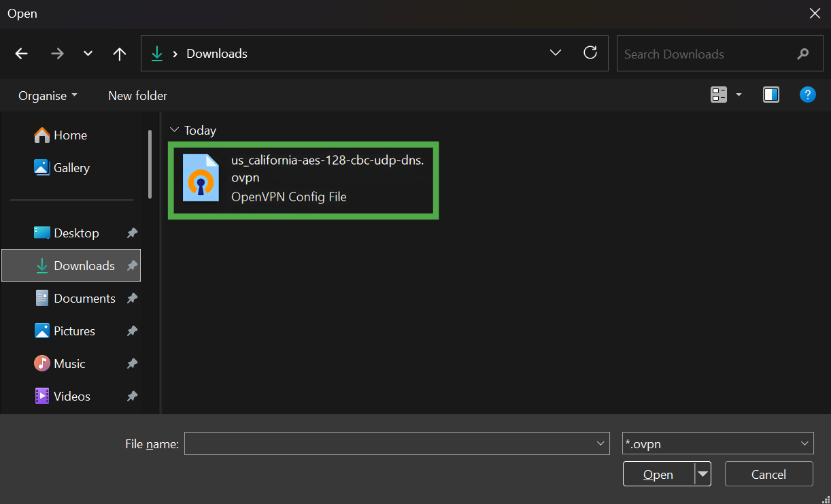Select us_california-aes-128-cbc-udp-dns.ovpn file name
831x504 pixels.
[x=328, y=169]
